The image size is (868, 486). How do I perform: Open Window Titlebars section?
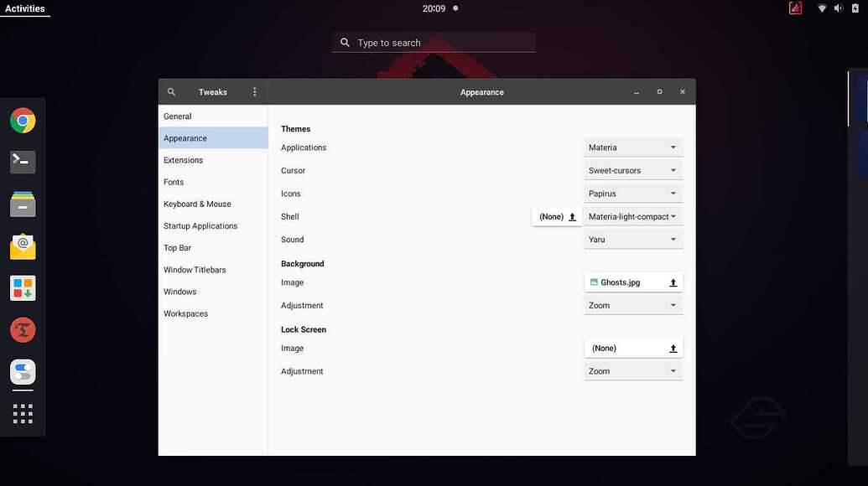213,270
